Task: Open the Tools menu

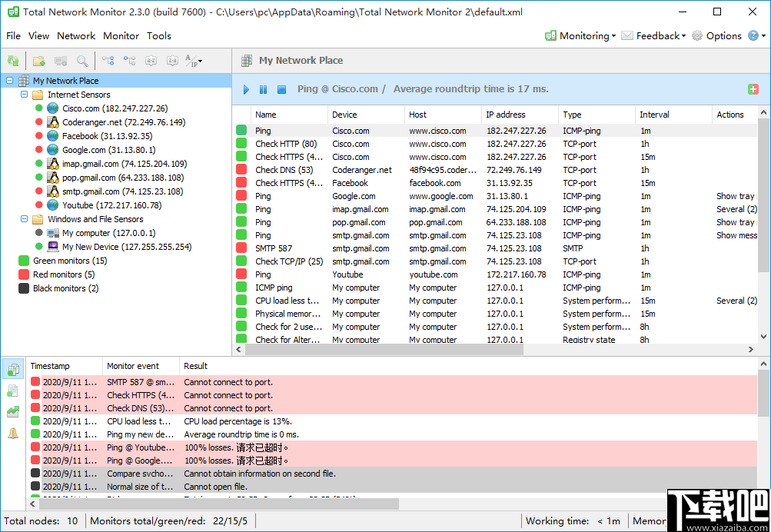Action: [159, 35]
